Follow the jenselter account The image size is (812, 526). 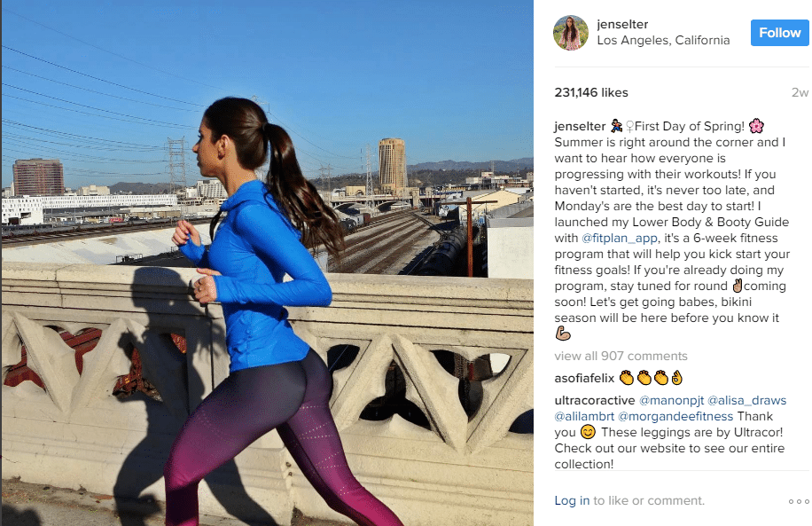pyautogui.click(x=779, y=33)
